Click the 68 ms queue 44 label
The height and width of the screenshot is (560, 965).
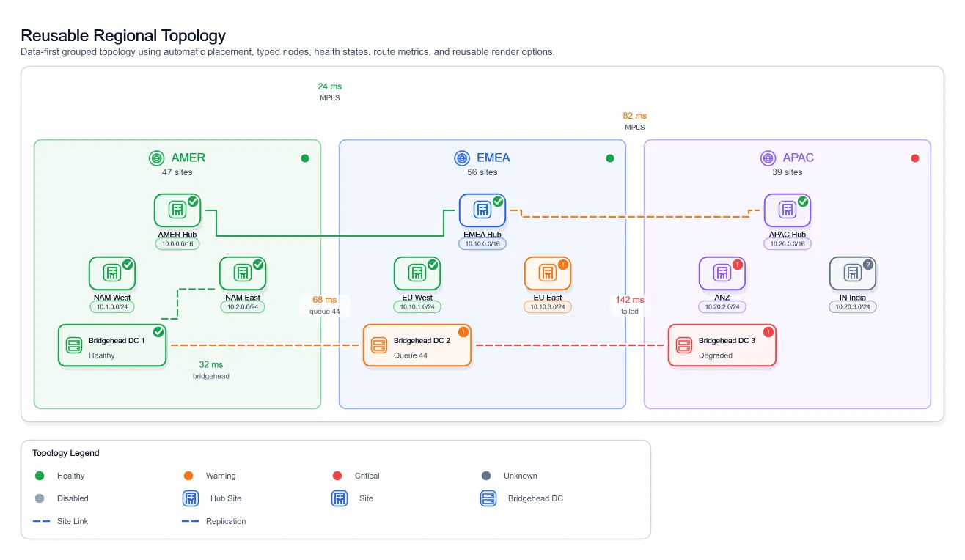325,305
